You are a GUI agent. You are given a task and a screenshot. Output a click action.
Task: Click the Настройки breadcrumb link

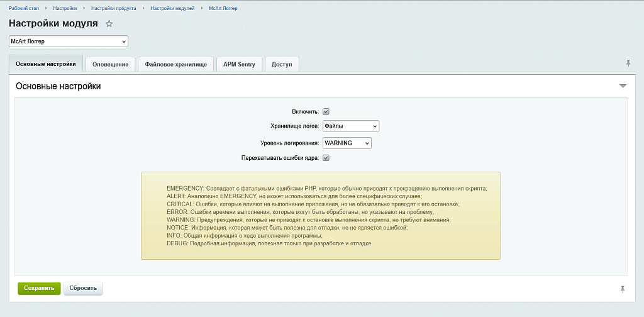point(65,9)
